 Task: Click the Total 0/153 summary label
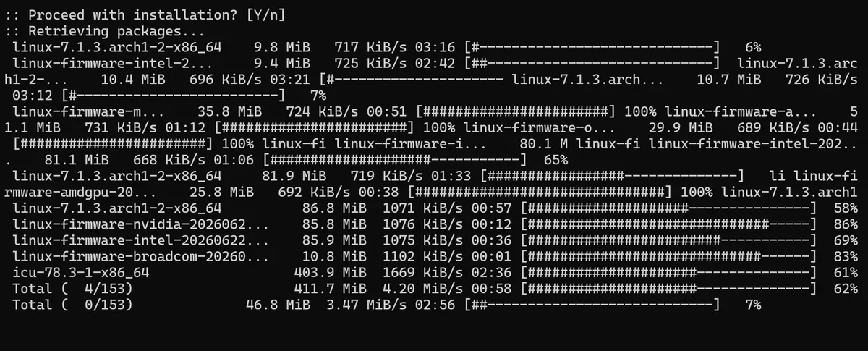[x=72, y=305]
